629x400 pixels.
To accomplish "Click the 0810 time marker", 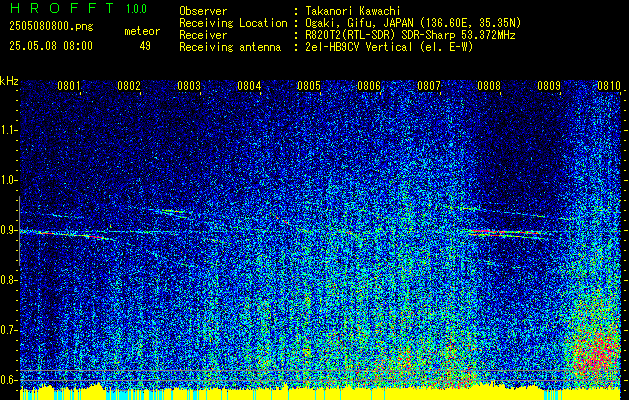I will point(609,86).
